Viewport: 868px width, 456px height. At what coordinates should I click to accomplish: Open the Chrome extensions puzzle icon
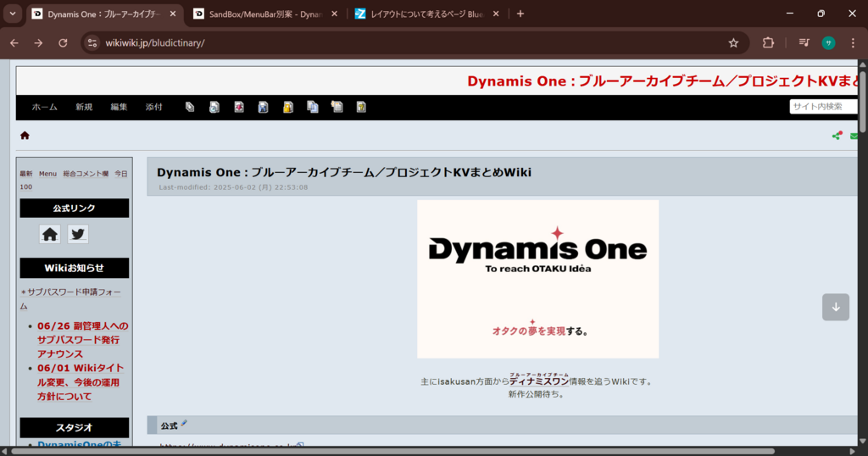pyautogui.click(x=768, y=42)
